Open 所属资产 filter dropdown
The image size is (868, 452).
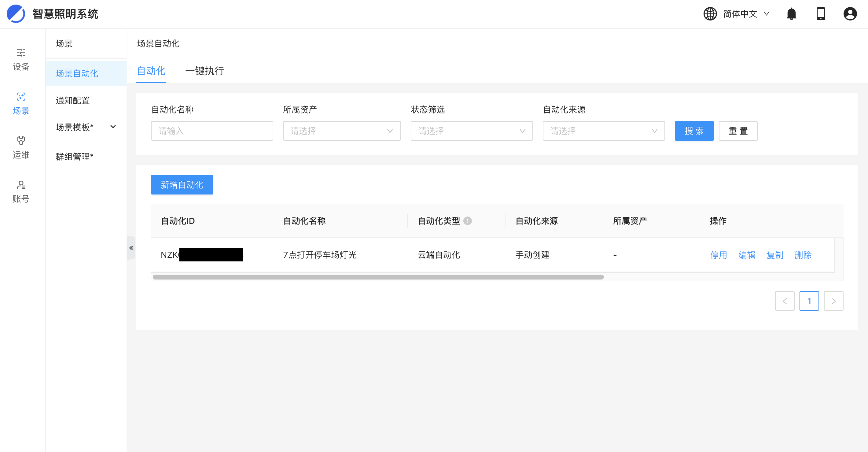[342, 131]
